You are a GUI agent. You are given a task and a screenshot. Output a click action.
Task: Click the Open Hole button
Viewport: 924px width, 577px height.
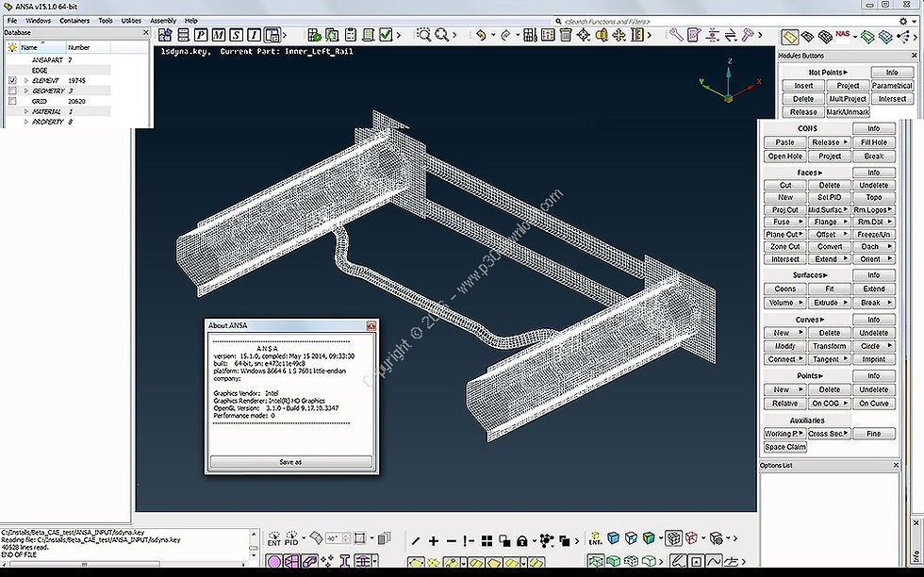click(784, 157)
